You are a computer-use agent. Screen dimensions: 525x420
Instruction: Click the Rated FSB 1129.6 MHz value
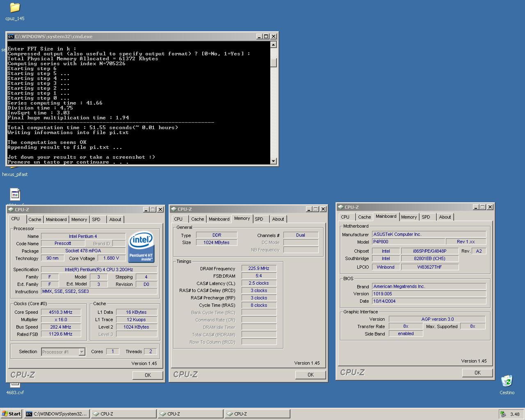coord(61,334)
